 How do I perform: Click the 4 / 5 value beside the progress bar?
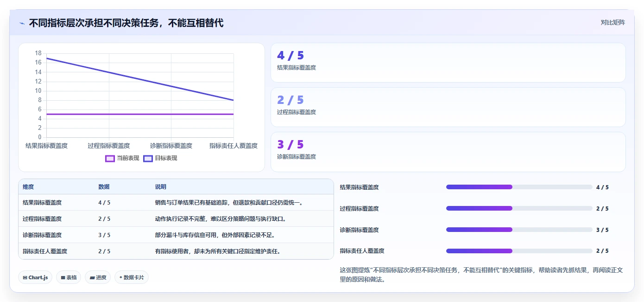click(x=602, y=187)
